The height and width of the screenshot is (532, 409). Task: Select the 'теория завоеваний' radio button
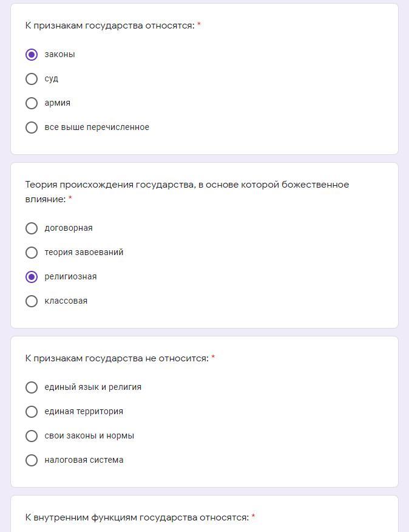[x=32, y=253]
